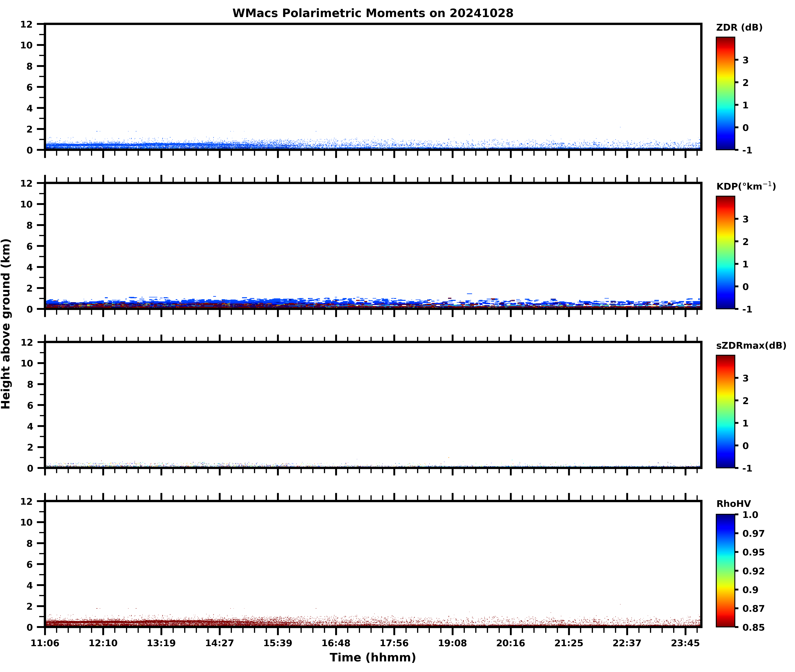The image size is (795, 672).
Task: Click the '19:08' time tick label
Action: pyautogui.click(x=452, y=643)
